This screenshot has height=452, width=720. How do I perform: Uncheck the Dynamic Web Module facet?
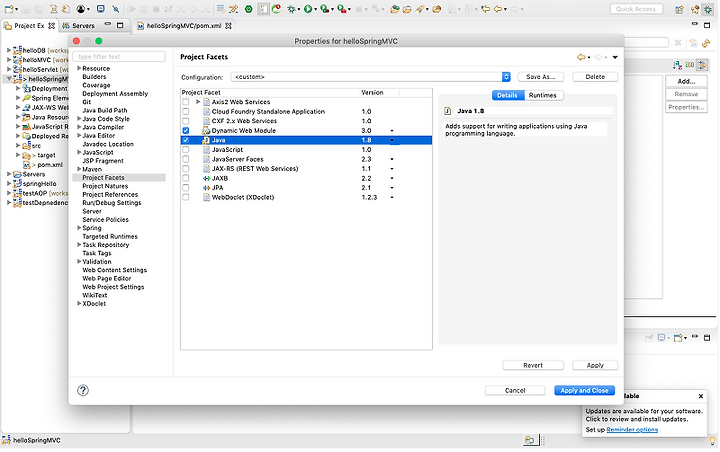pyautogui.click(x=186, y=130)
